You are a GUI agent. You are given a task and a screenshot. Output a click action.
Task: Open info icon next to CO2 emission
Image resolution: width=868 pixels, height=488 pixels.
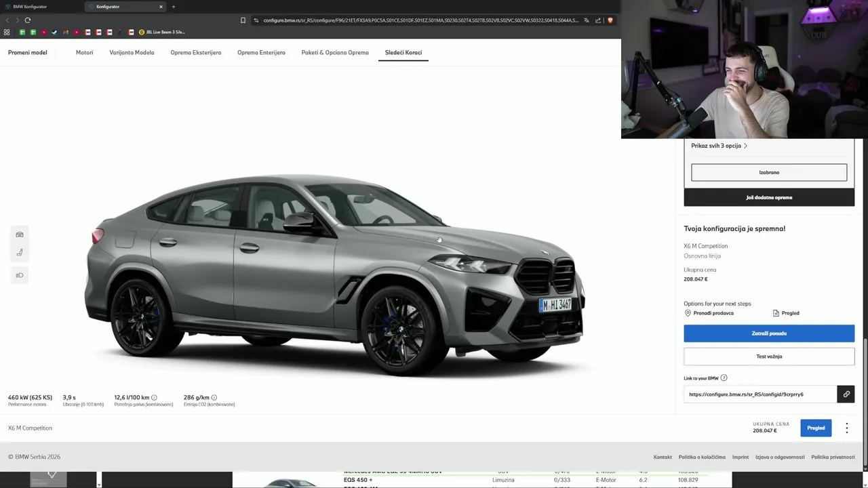(x=214, y=398)
